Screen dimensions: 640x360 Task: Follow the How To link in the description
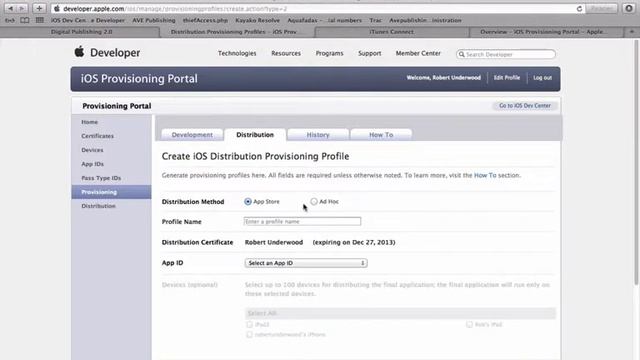485,176
